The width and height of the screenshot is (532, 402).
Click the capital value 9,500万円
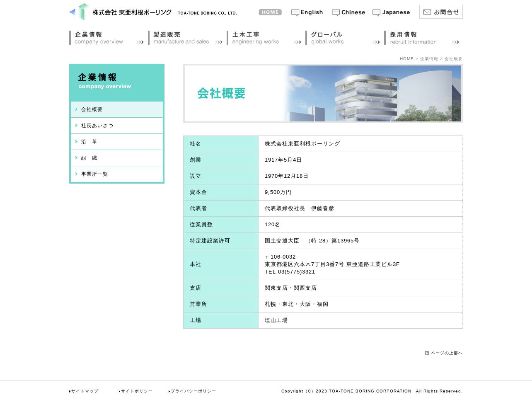(278, 192)
